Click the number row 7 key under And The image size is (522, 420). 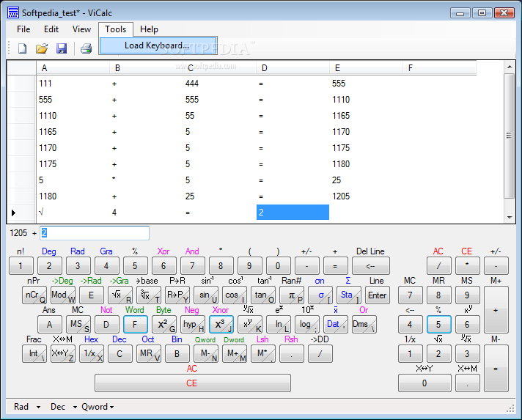click(x=192, y=266)
